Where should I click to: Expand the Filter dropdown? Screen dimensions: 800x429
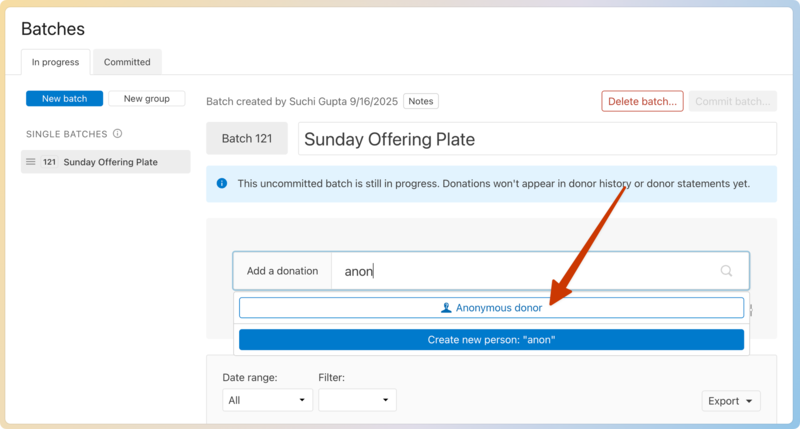357,400
